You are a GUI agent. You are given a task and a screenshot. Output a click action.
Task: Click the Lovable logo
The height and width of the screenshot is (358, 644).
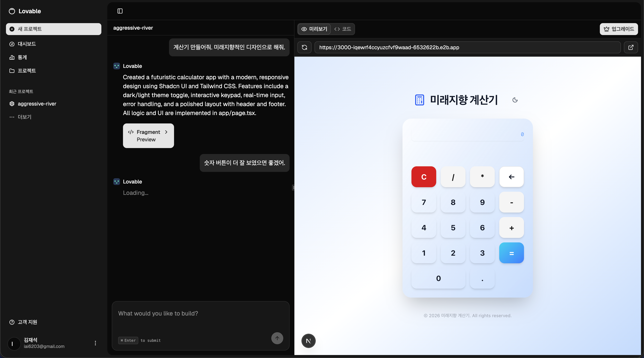[25, 11]
